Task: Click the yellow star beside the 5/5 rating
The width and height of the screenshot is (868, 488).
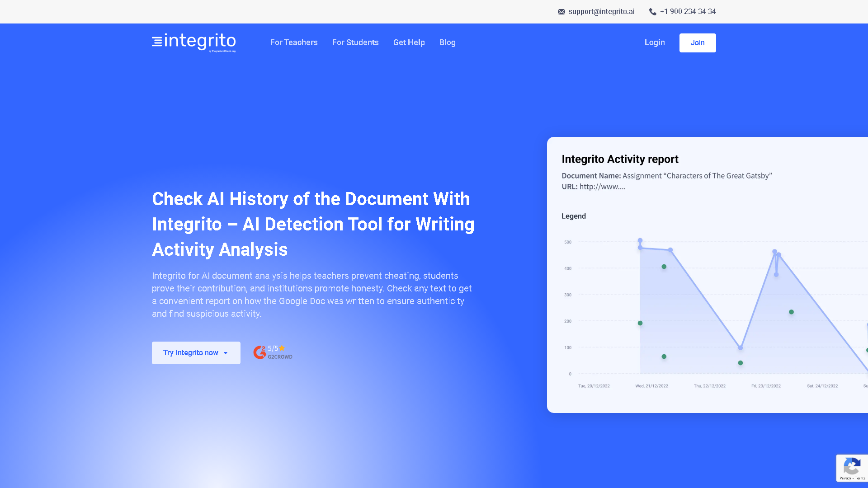Action: tap(282, 348)
